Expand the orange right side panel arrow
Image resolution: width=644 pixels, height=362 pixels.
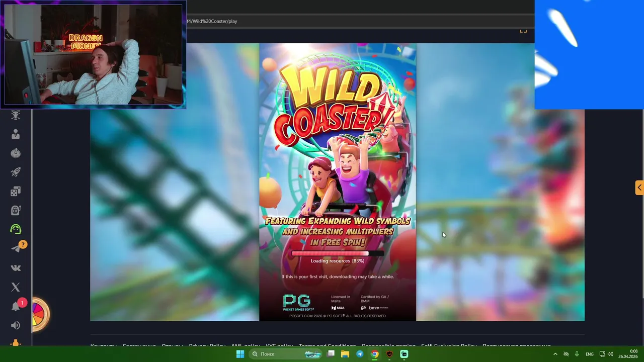coord(639,188)
